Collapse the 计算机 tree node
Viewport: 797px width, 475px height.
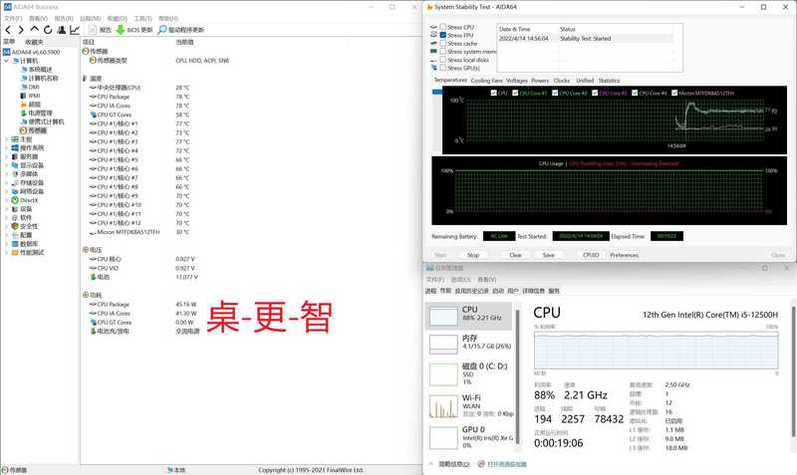7,61
